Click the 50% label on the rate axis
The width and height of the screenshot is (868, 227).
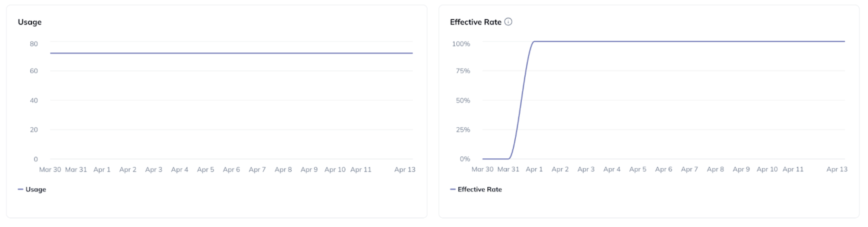tap(463, 100)
